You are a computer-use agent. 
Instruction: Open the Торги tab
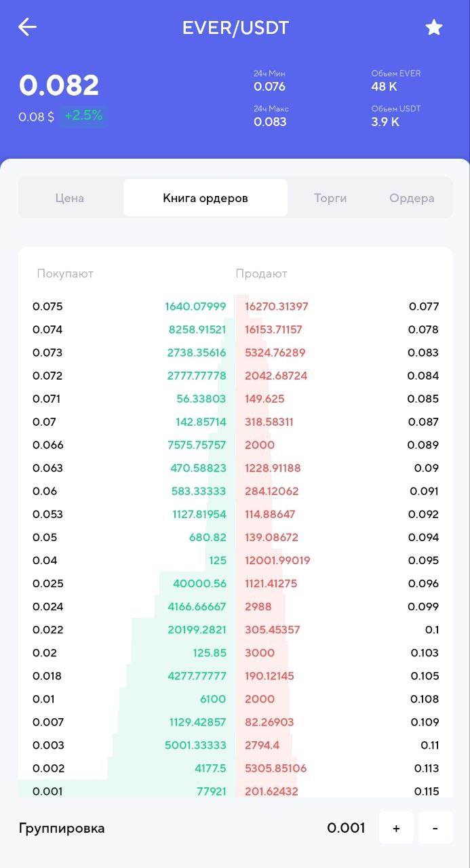330,198
